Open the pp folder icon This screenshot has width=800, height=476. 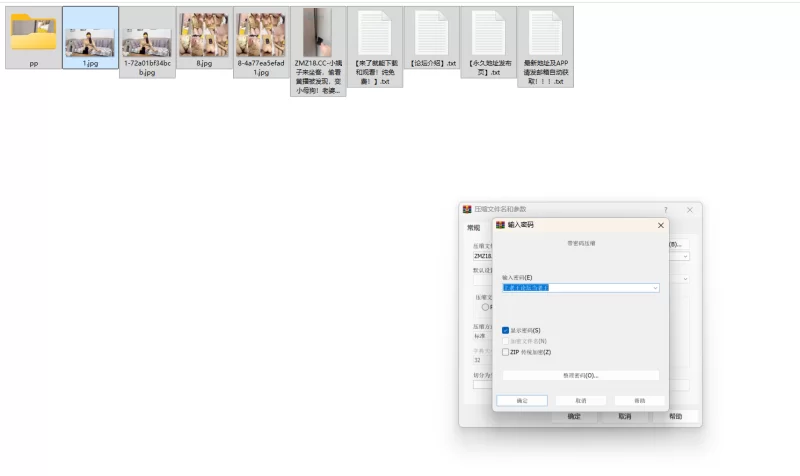point(34,32)
